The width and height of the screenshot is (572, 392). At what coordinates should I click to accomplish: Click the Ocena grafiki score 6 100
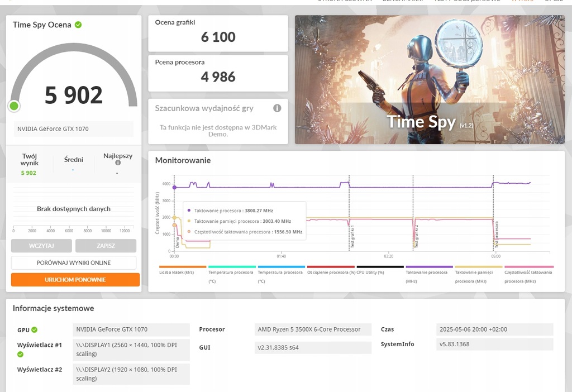click(218, 37)
